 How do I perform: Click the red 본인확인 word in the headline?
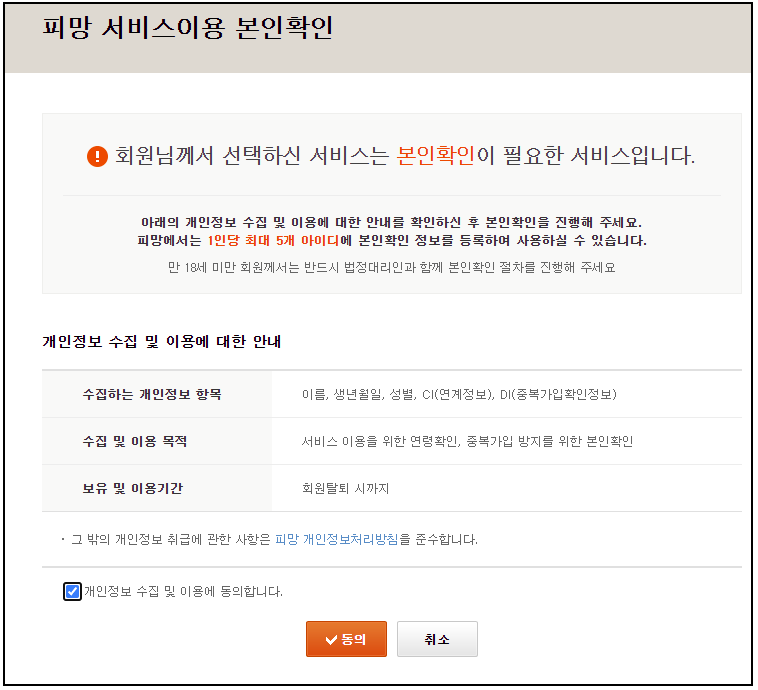[436, 156]
